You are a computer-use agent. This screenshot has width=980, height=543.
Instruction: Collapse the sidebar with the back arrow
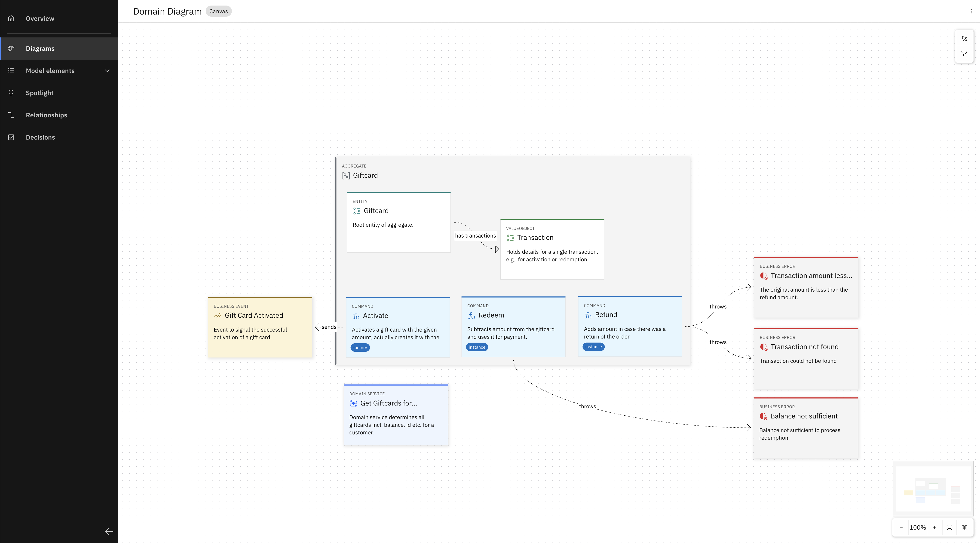pyautogui.click(x=109, y=531)
